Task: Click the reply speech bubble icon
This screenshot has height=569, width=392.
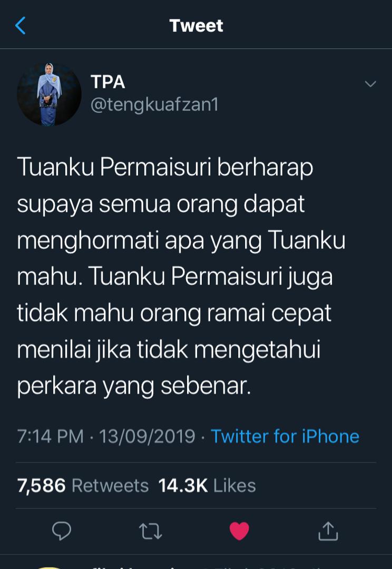Action: [61, 531]
